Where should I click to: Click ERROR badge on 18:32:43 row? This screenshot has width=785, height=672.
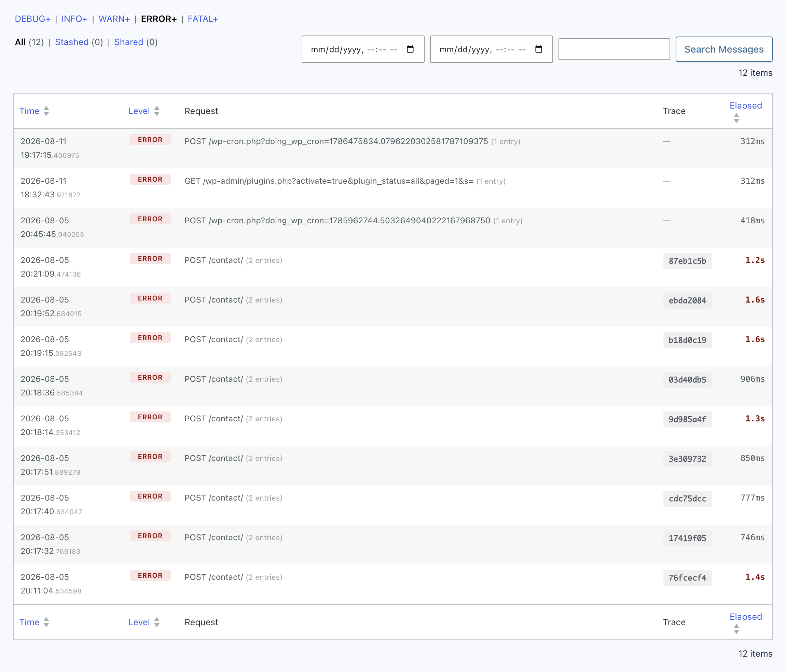pos(150,179)
